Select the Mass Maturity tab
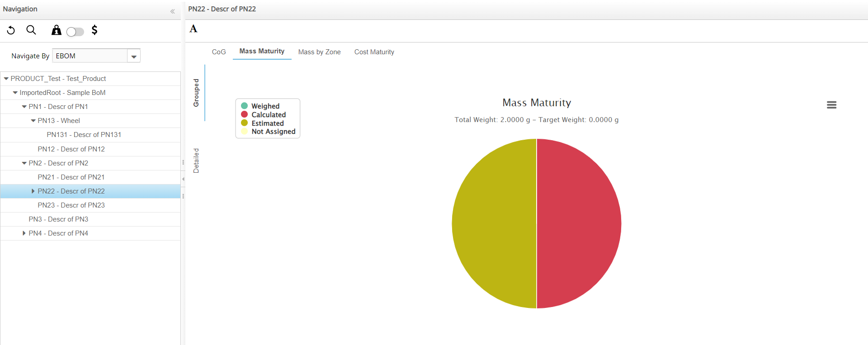The width and height of the screenshot is (868, 345). pyautogui.click(x=262, y=52)
